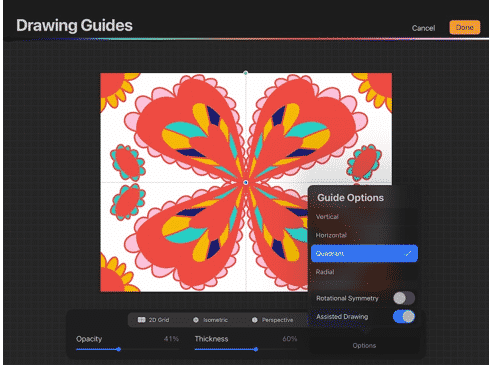Switch to the Perspective tab
The width and height of the screenshot is (497, 365).
(x=272, y=320)
